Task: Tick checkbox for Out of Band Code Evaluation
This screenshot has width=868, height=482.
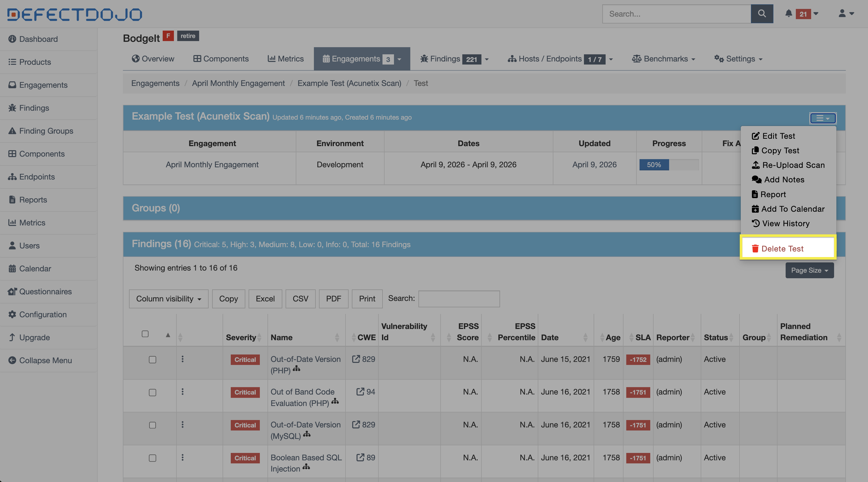Action: click(x=152, y=392)
